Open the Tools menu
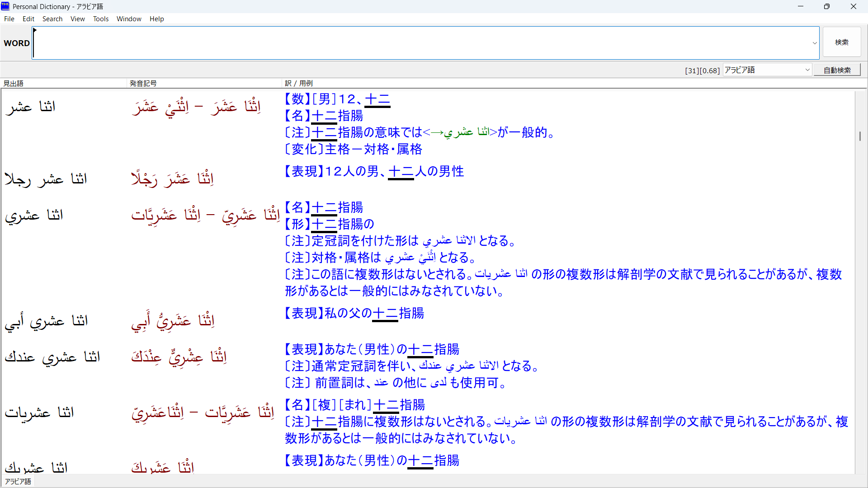868x488 pixels. tap(100, 19)
